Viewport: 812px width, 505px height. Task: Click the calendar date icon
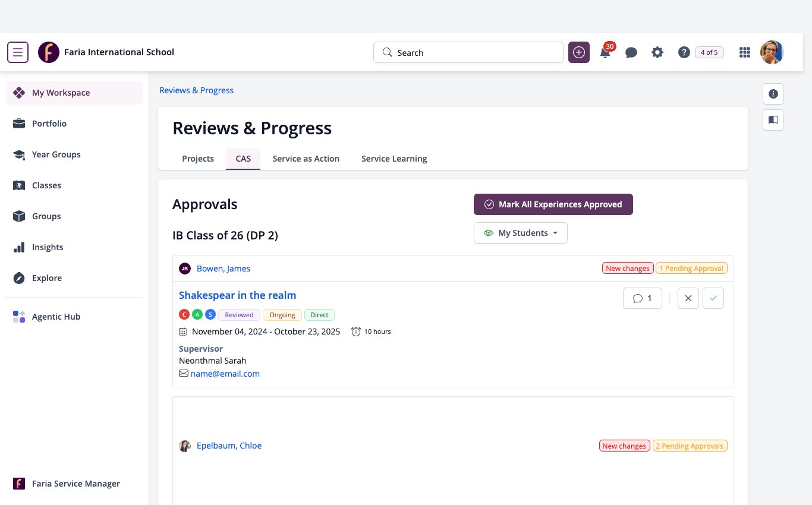point(183,332)
